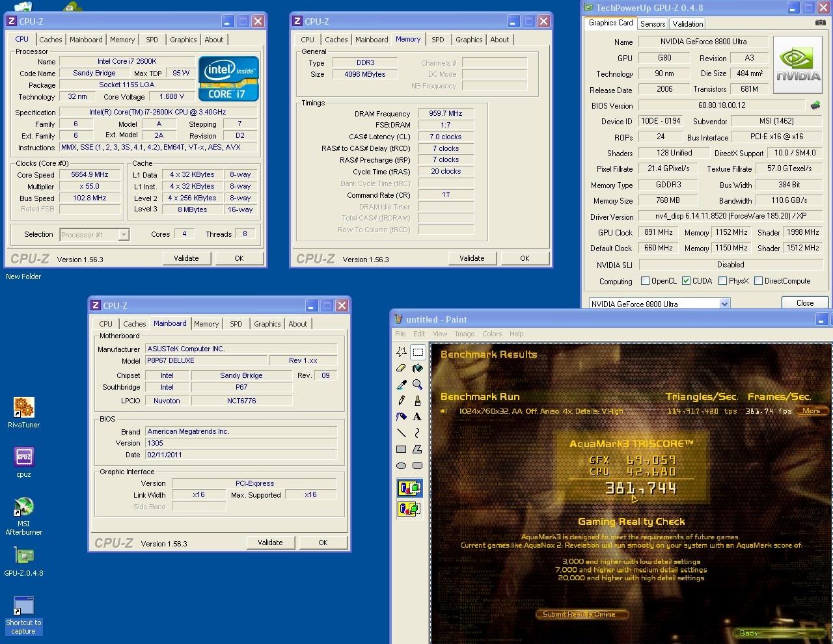Select the Brush tool in Paint
Screen dimensions: 833x644
pos(418,401)
